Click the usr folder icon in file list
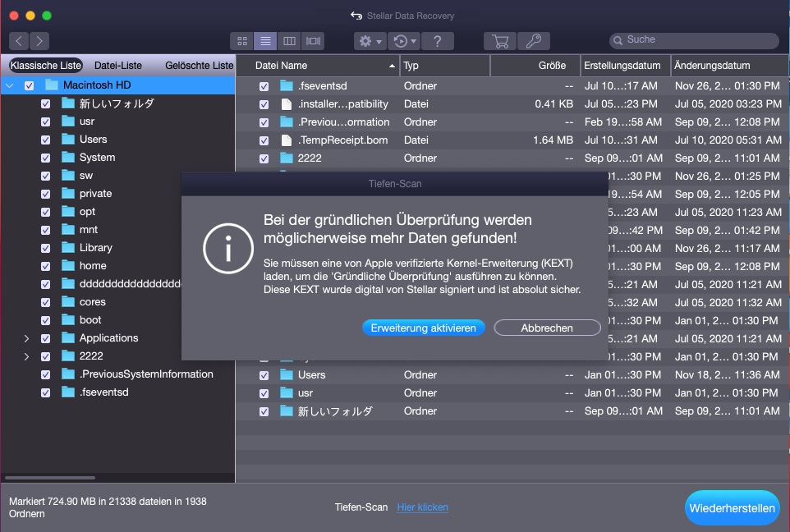Image resolution: width=790 pixels, height=532 pixels. click(x=286, y=393)
